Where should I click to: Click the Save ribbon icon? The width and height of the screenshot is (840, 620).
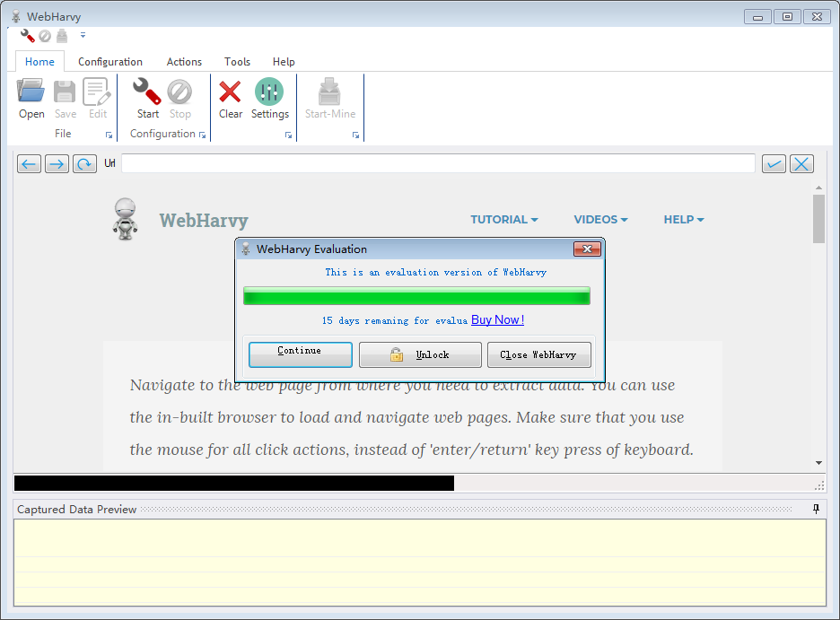pyautogui.click(x=65, y=99)
